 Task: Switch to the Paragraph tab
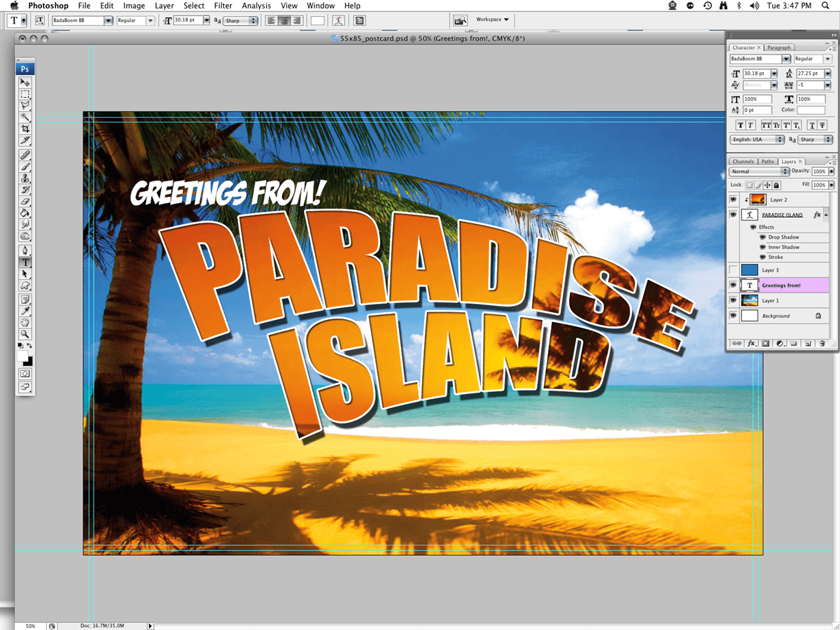778,48
